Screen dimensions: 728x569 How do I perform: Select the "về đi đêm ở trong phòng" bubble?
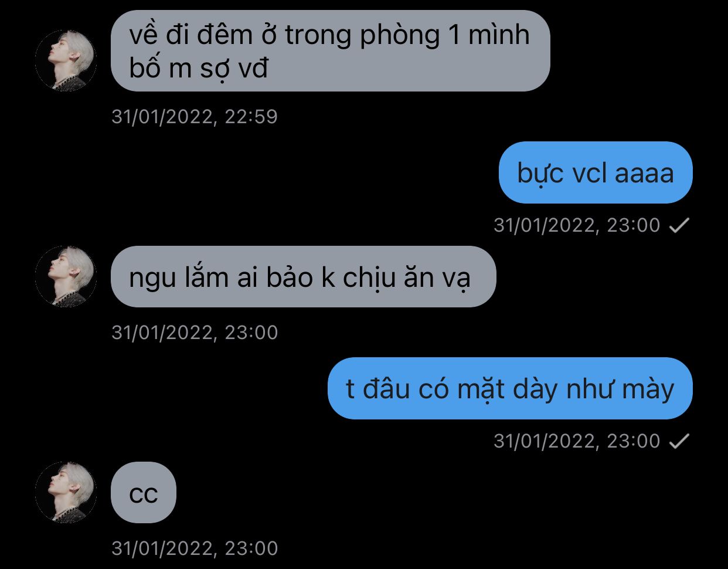coord(331,51)
